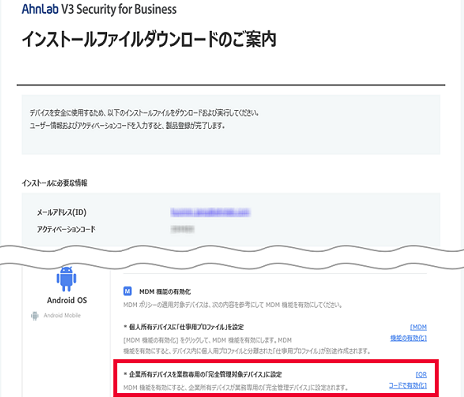Click the デバイスを安全に使用するため instruction line
The width and height of the screenshot is (464, 397).
[144, 113]
